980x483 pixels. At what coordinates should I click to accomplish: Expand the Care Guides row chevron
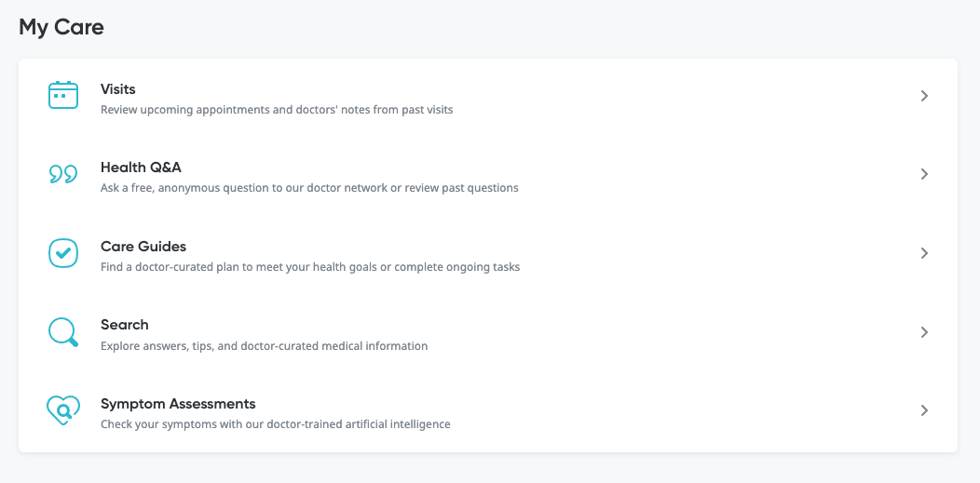(x=924, y=253)
